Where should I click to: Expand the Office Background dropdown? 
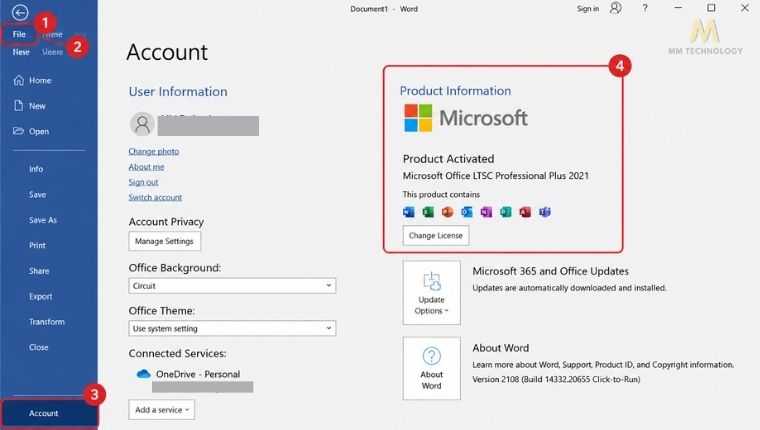click(232, 286)
